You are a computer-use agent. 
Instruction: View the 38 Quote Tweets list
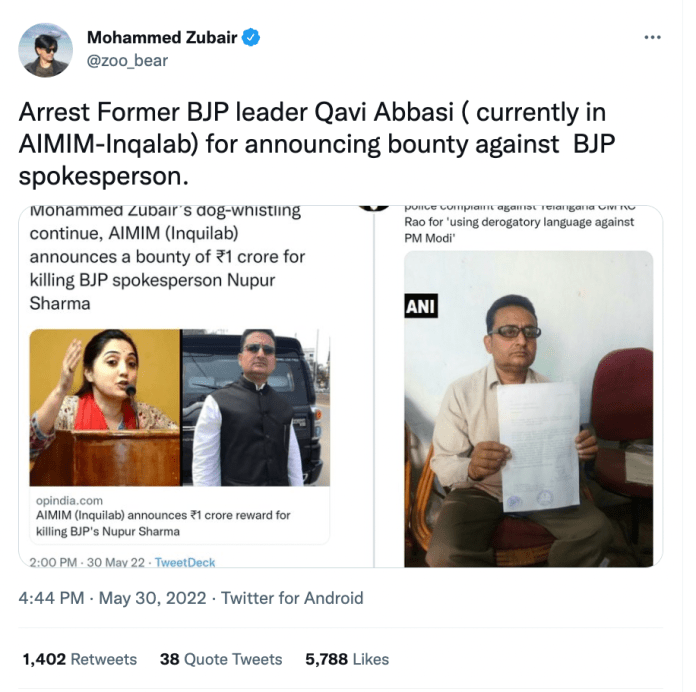(221, 659)
